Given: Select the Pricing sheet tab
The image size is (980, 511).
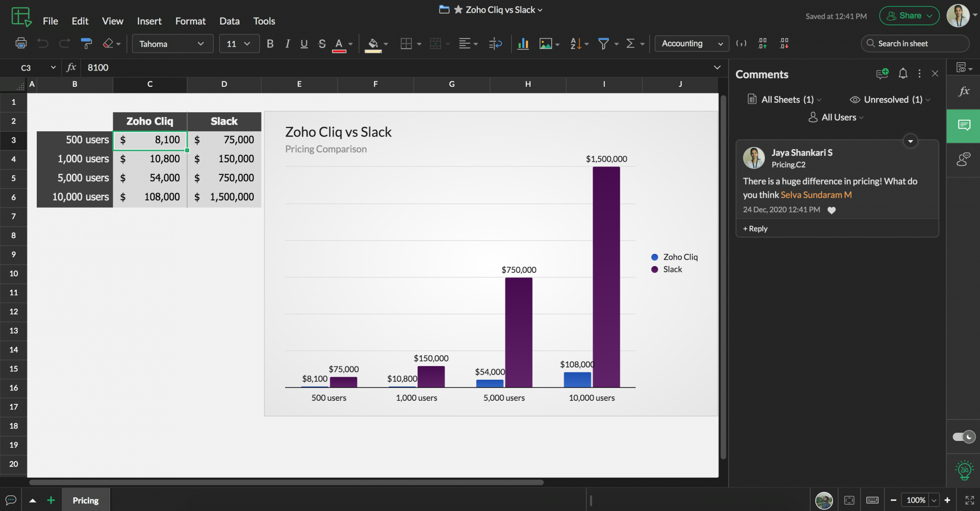Looking at the screenshot, I should (86, 500).
